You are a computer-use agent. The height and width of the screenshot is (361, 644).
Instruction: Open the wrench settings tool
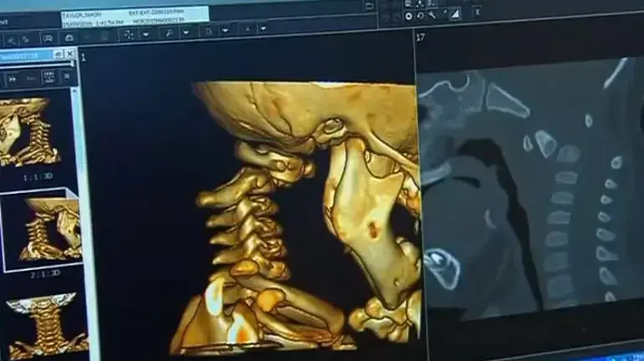tap(432, 15)
